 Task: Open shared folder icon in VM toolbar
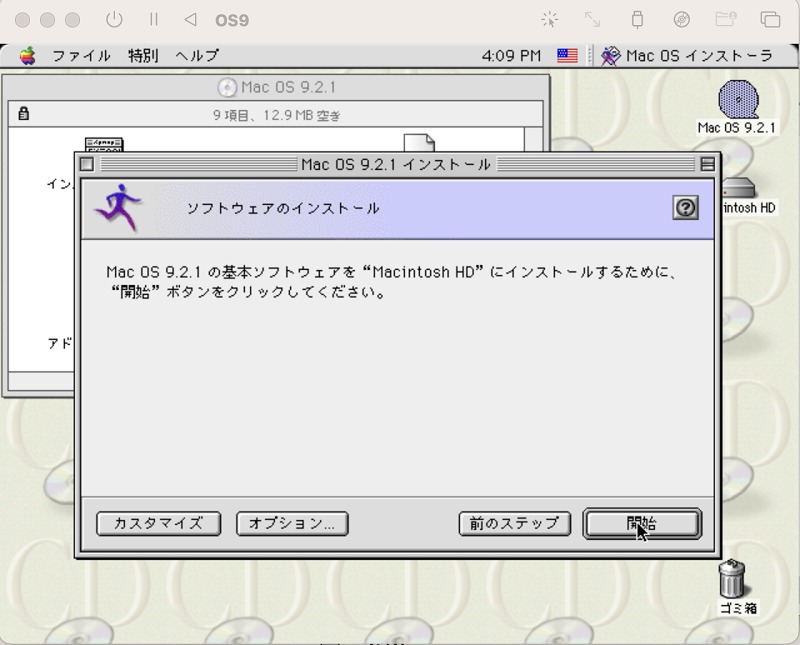pos(726,20)
